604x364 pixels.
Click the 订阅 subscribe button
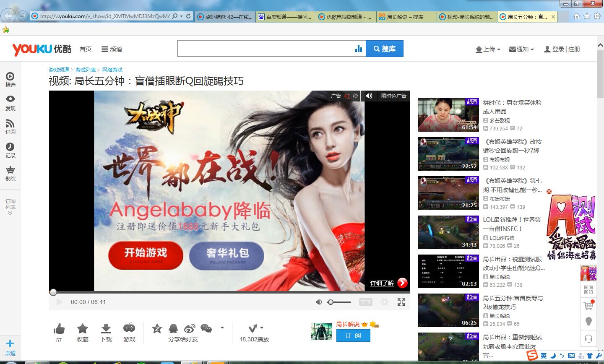pos(353,335)
